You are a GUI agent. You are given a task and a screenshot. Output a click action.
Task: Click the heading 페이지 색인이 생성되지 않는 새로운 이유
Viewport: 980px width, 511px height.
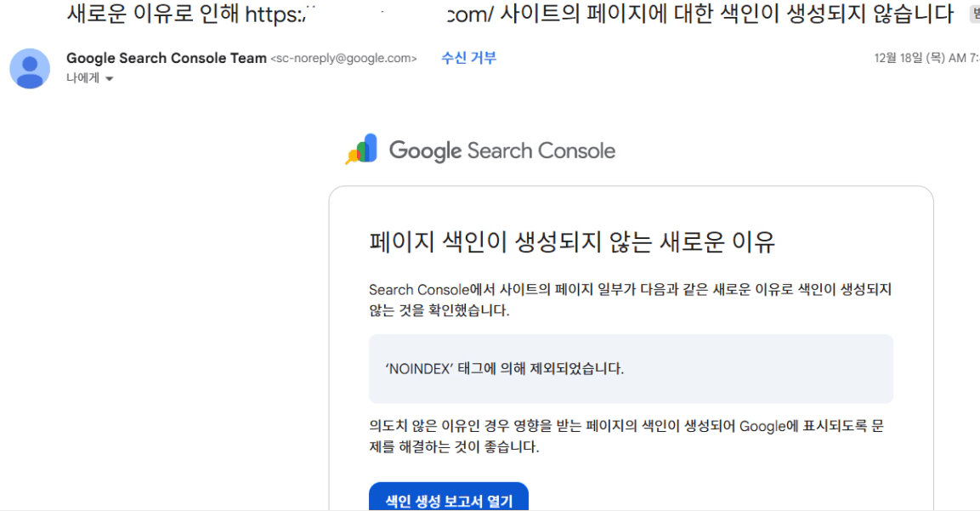(x=572, y=242)
